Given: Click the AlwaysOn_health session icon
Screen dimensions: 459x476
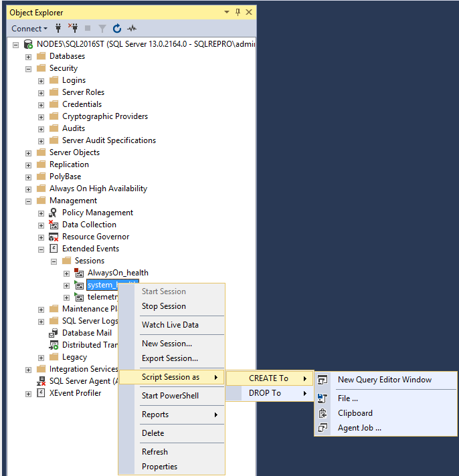Looking at the screenshot, I should [x=79, y=273].
